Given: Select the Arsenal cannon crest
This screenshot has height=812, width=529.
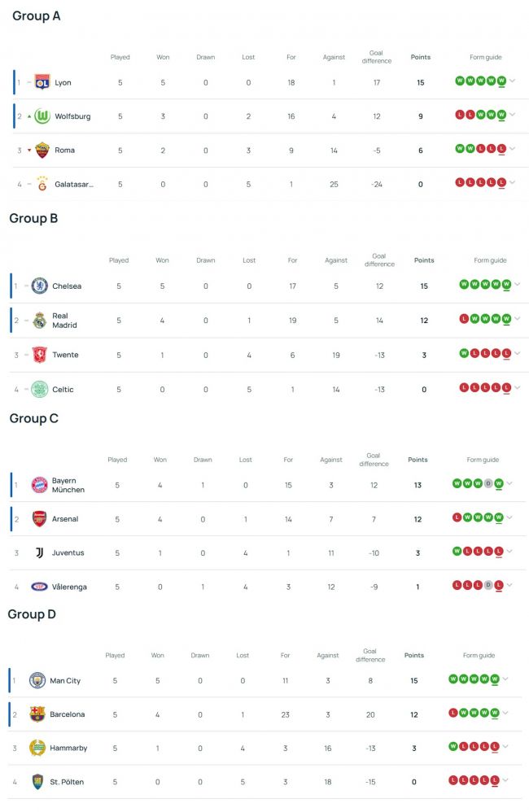Looking at the screenshot, I should tap(38, 518).
